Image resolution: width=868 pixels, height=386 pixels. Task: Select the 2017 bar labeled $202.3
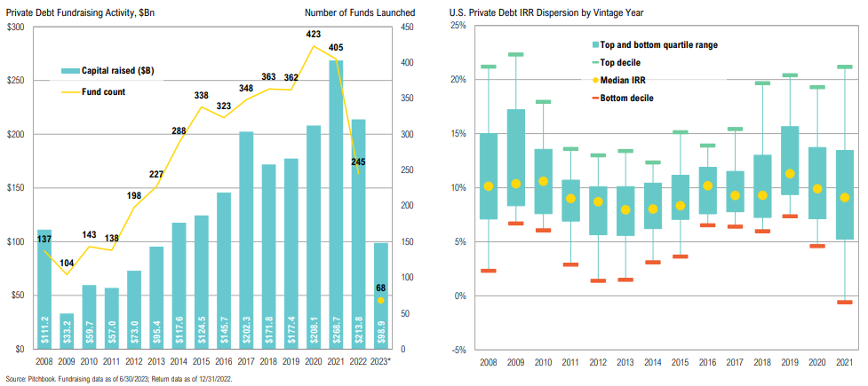coord(246,240)
